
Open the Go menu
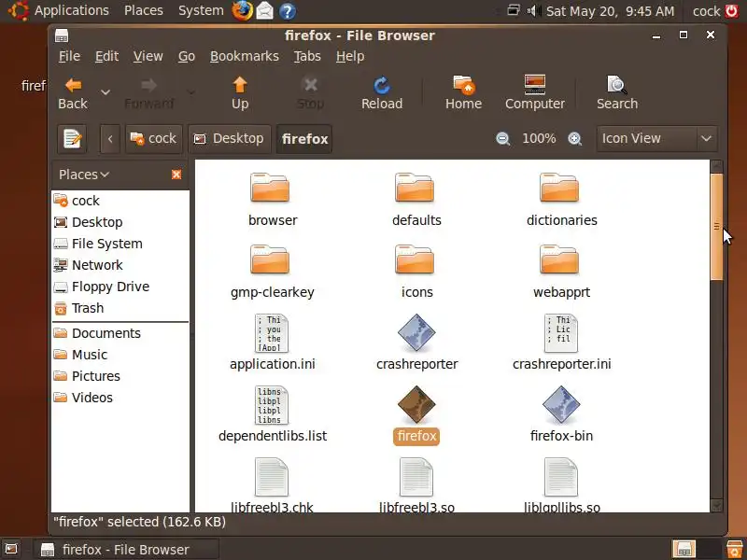(186, 56)
